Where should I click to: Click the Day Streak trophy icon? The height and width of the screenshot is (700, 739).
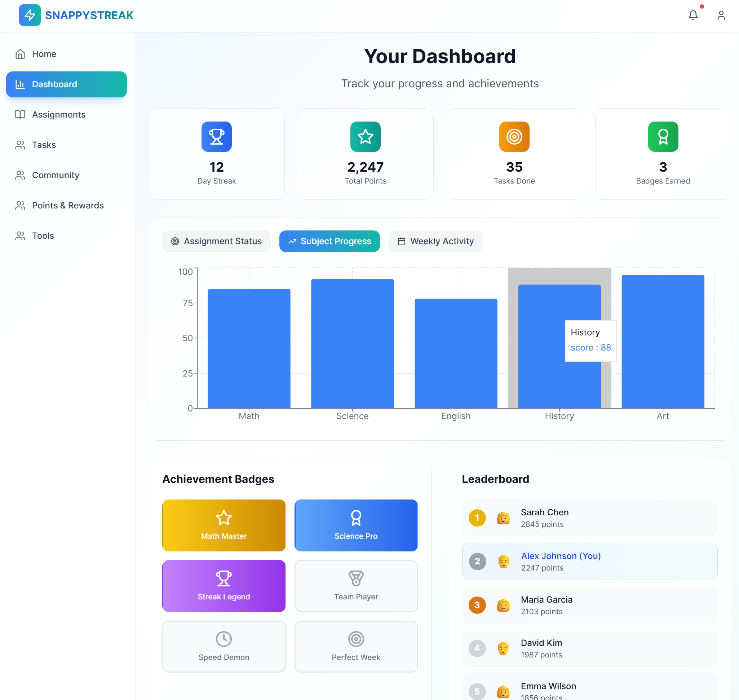click(216, 137)
